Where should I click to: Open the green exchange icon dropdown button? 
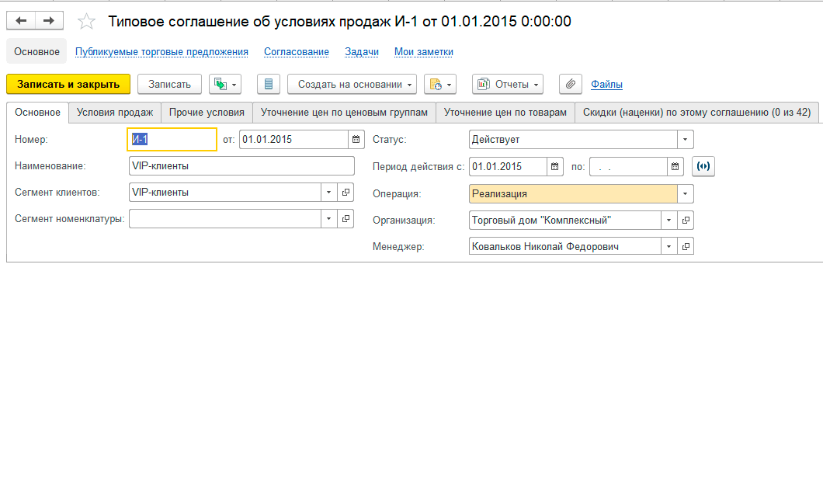(225, 84)
